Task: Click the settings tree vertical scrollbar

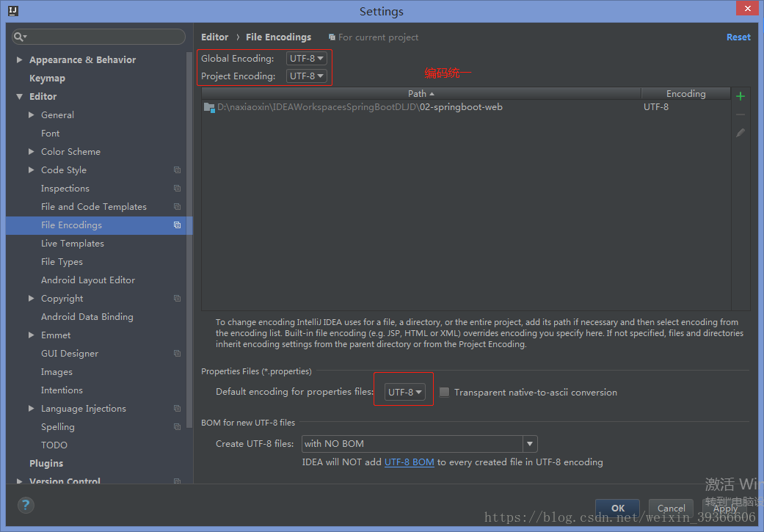Action: click(189, 238)
